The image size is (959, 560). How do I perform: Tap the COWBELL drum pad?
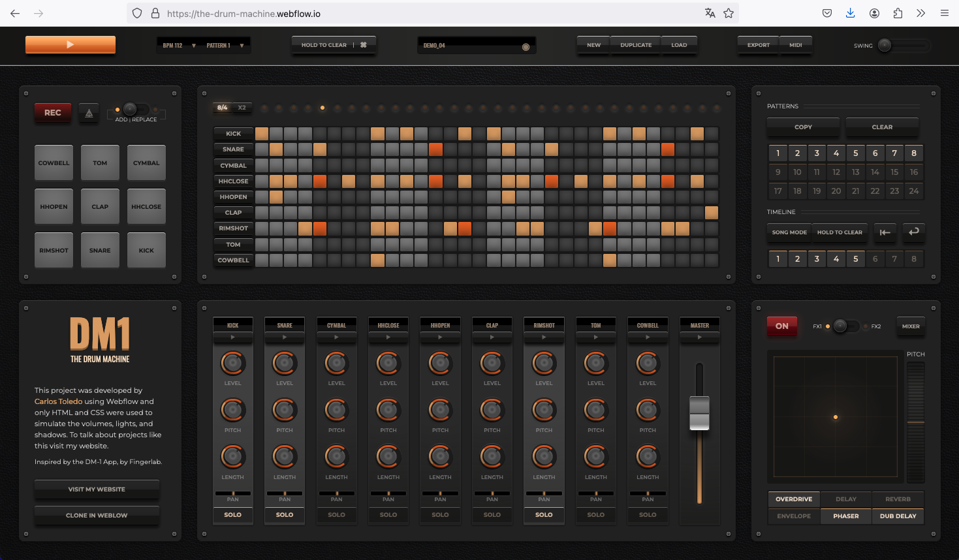coord(54,163)
